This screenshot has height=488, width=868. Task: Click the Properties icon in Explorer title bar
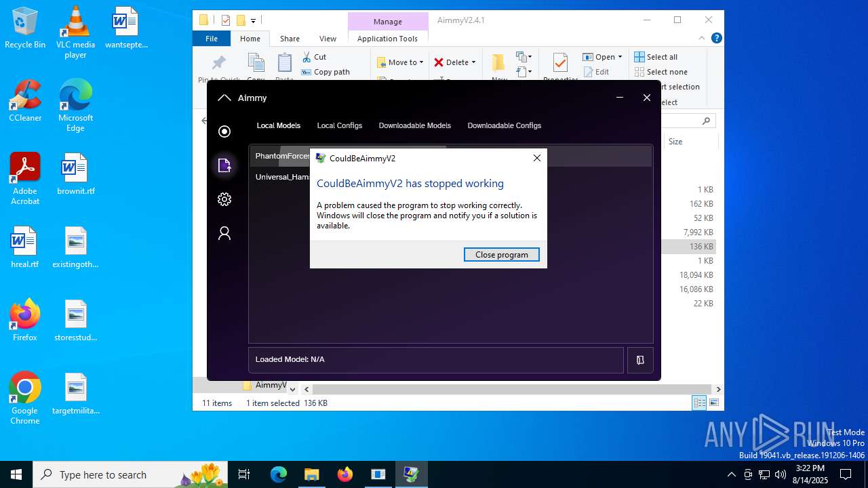[226, 20]
